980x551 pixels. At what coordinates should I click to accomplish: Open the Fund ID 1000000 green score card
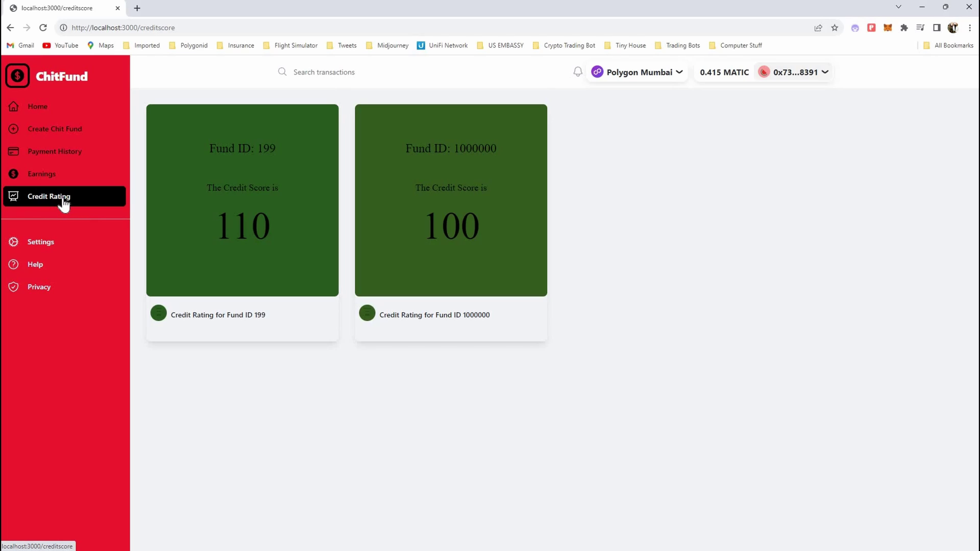(x=451, y=200)
